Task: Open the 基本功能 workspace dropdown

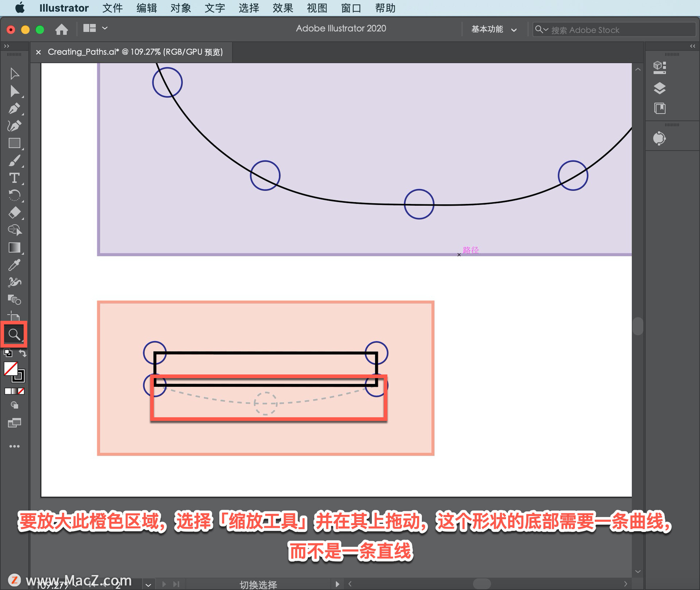Action: 494,30
